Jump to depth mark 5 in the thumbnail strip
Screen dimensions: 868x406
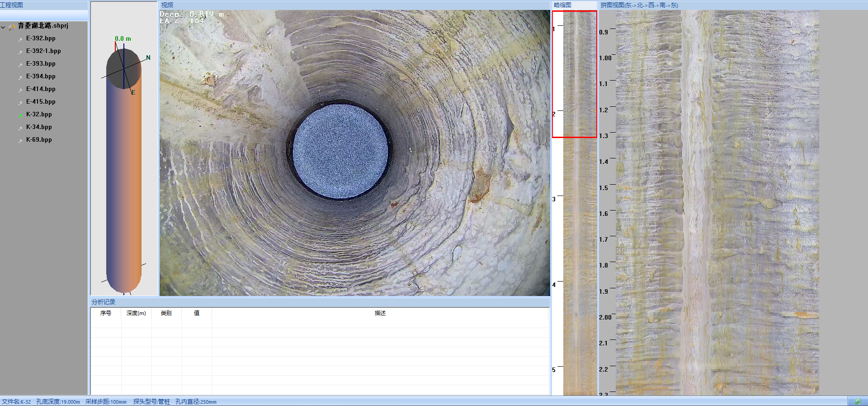[x=554, y=370]
